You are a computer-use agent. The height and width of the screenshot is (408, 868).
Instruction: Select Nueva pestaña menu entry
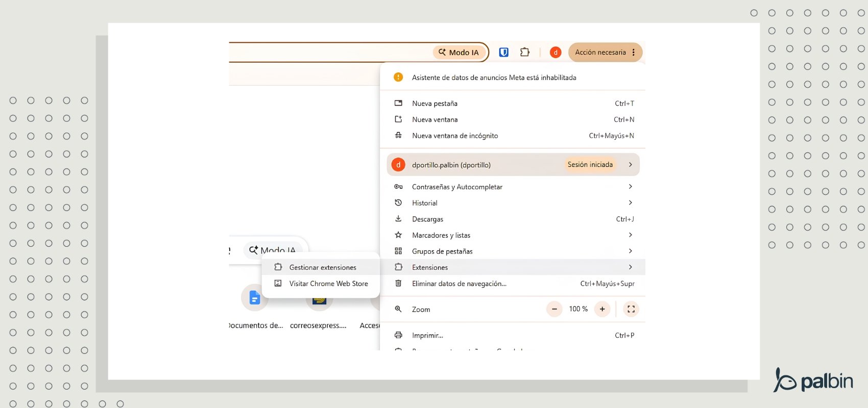point(513,103)
